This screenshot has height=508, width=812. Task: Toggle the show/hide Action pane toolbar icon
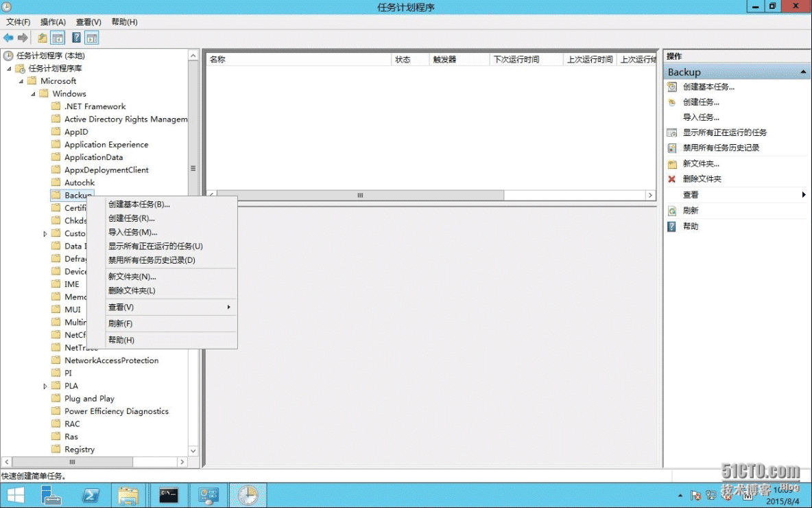91,38
